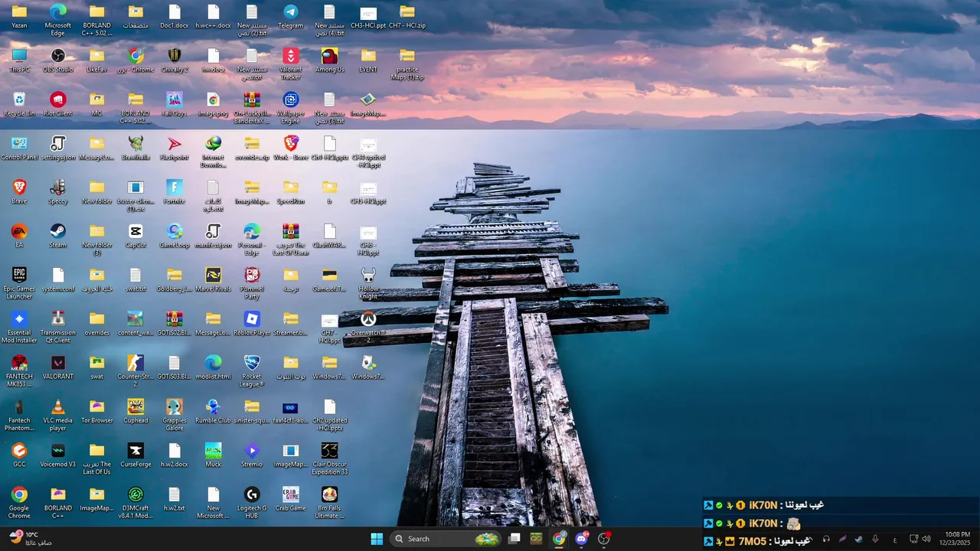Open Discord from the taskbar
The height and width of the screenshot is (551, 980).
point(581,539)
